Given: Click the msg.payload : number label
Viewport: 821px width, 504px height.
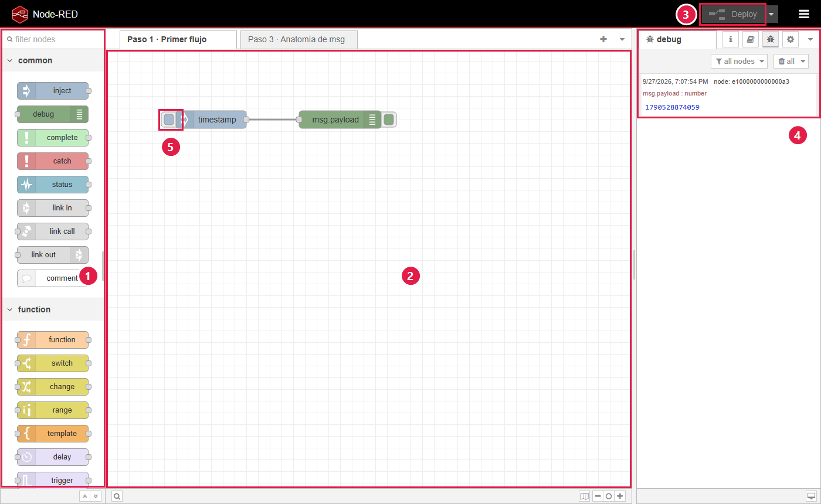Looking at the screenshot, I should click(x=674, y=93).
